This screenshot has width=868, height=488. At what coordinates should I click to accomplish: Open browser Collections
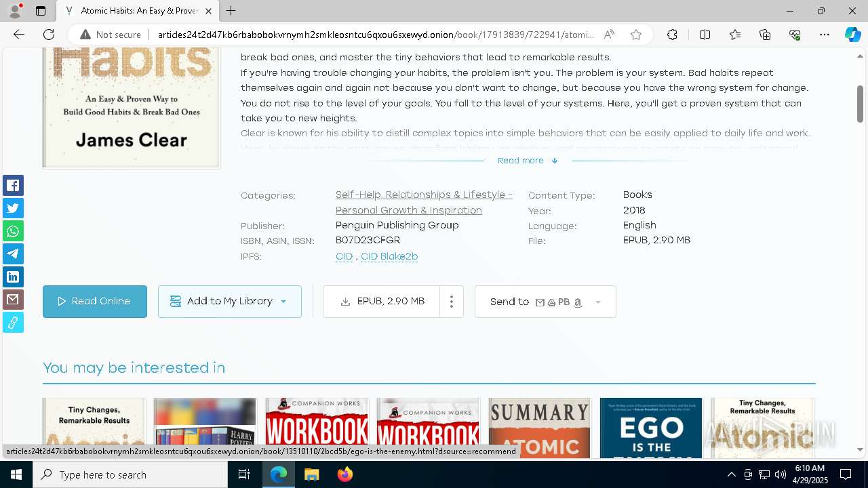pyautogui.click(x=765, y=35)
